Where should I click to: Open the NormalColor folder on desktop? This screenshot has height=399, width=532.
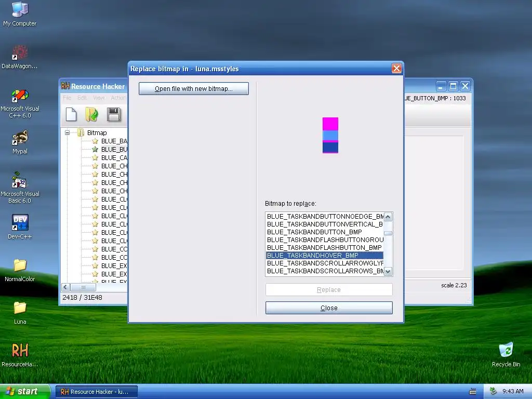20,270
